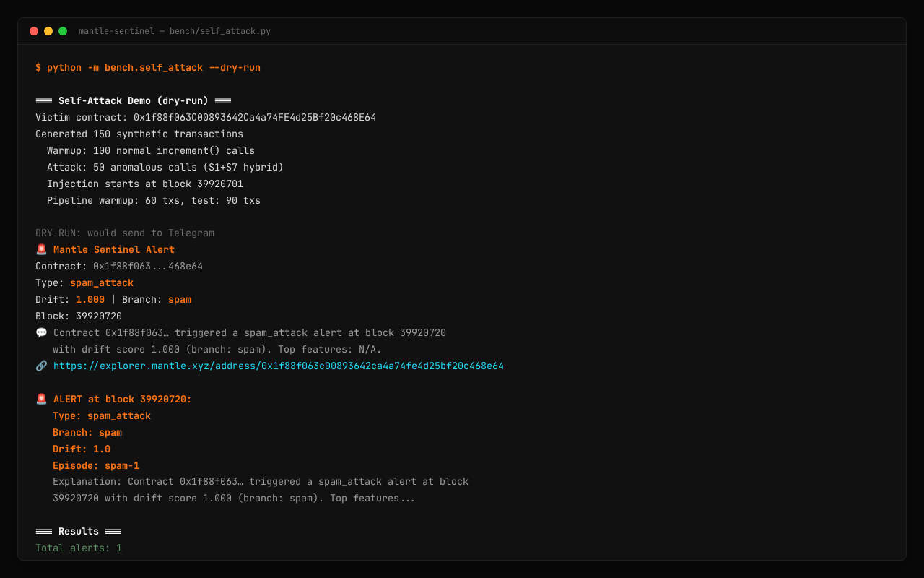Select Injection starts at block 39920701
This screenshot has height=578, width=924.
point(145,184)
